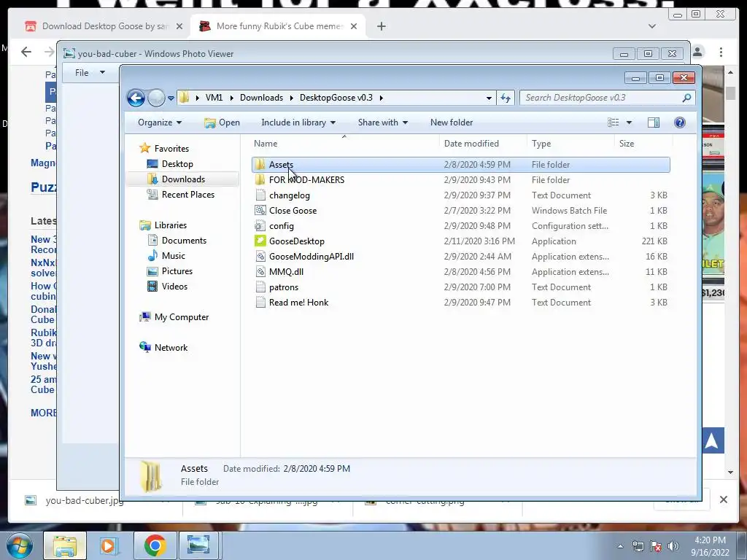Viewport: 747px width, 560px height.
Task: Click the search magnifier icon
Action: click(x=686, y=98)
